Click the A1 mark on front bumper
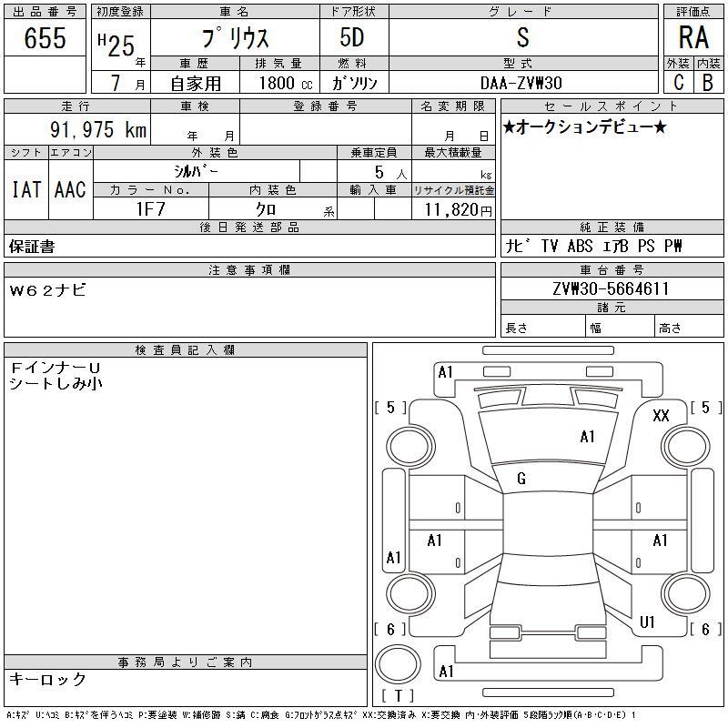 pyautogui.click(x=445, y=372)
